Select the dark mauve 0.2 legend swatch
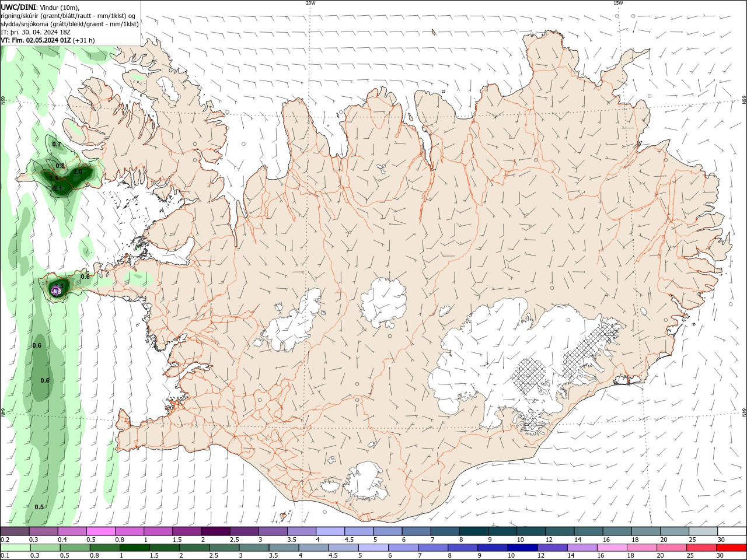The width and height of the screenshot is (747, 560). (15, 531)
